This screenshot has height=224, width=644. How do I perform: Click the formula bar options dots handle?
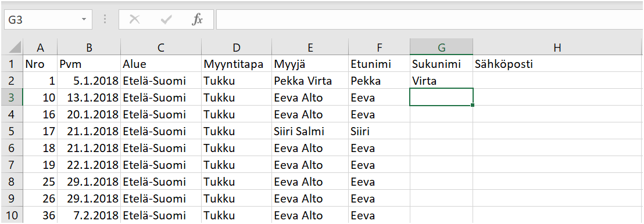(x=105, y=20)
